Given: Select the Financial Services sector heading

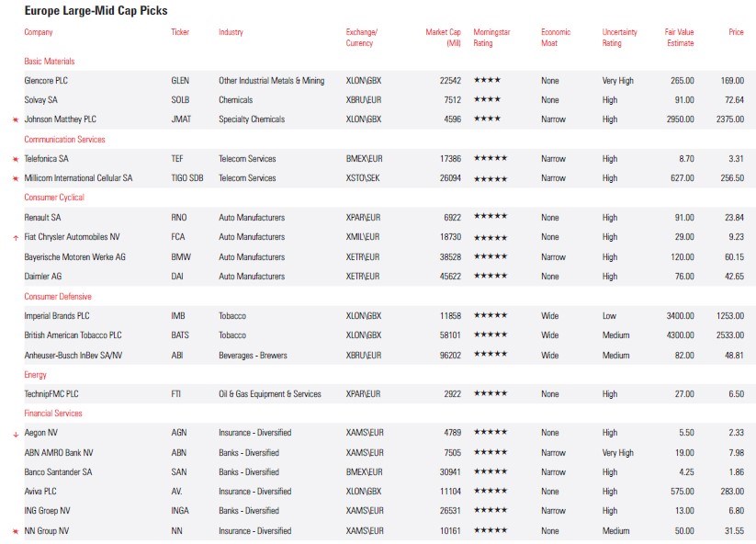Looking at the screenshot, I should point(53,414).
